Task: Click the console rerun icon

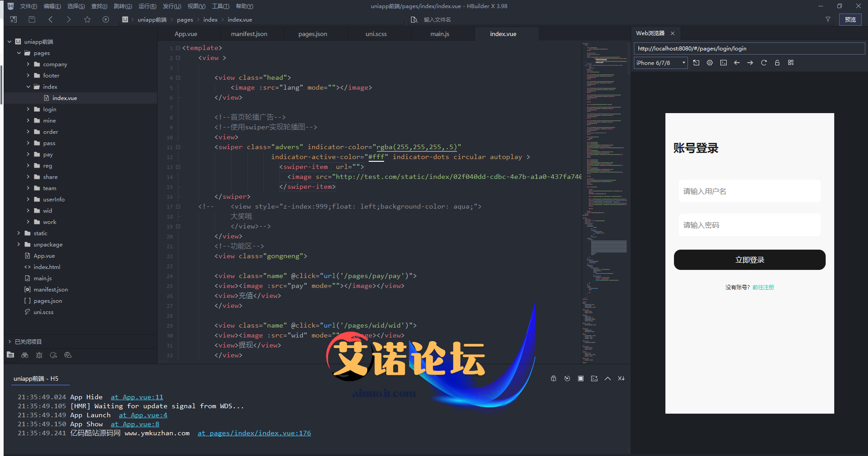Action: coord(567,378)
